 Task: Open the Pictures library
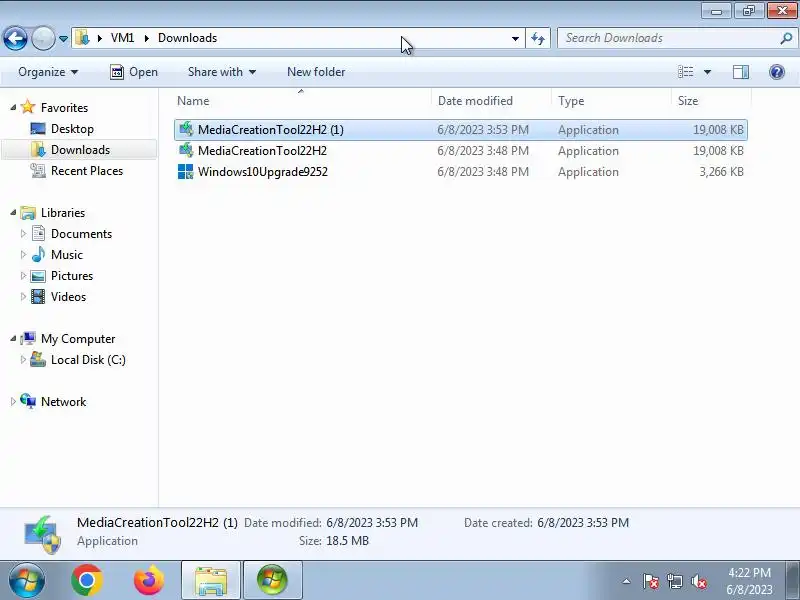point(72,276)
